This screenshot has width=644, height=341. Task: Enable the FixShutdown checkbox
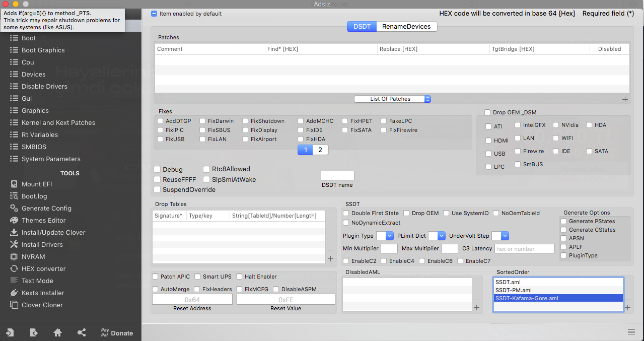[246, 121]
